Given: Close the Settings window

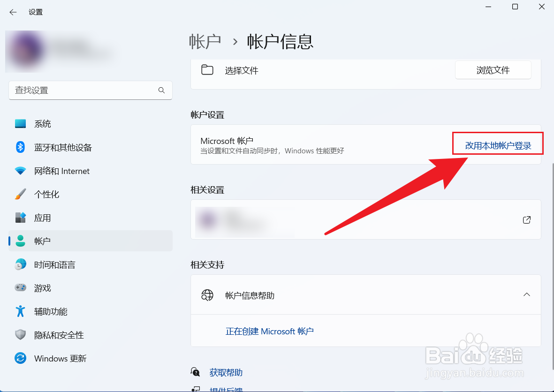Looking at the screenshot, I should 541,7.
